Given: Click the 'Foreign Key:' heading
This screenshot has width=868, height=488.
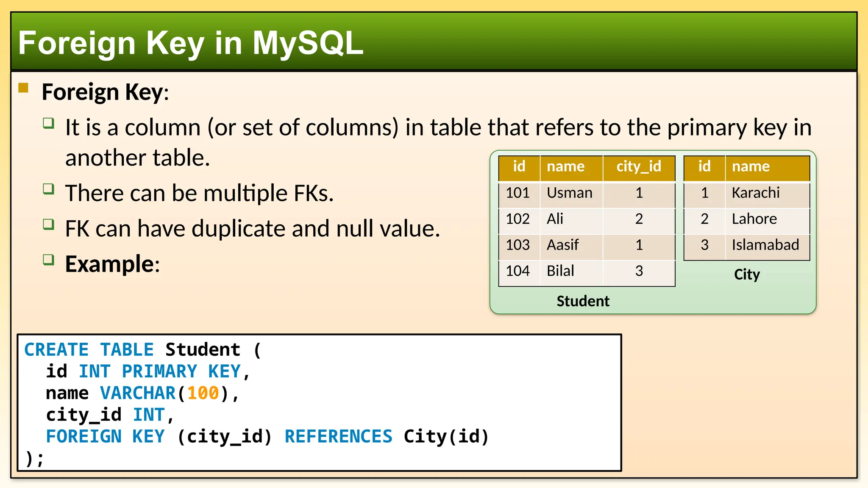Looking at the screenshot, I should pos(105,92).
